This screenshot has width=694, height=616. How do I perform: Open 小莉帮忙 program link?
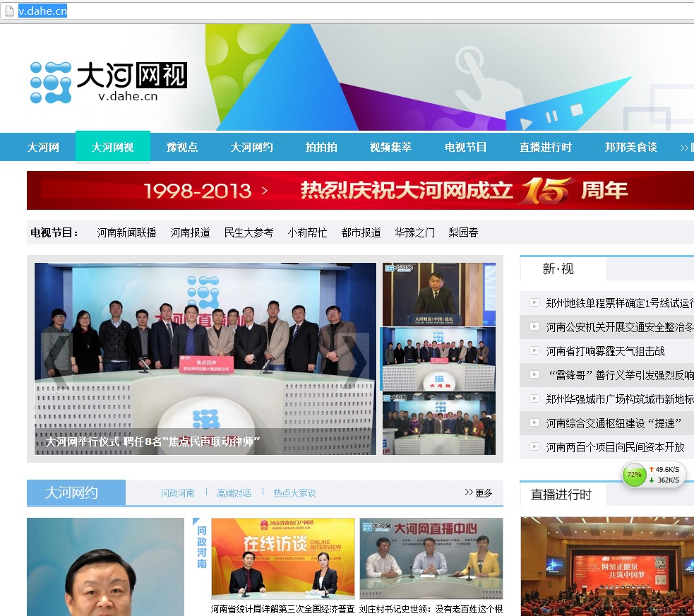coord(307,232)
